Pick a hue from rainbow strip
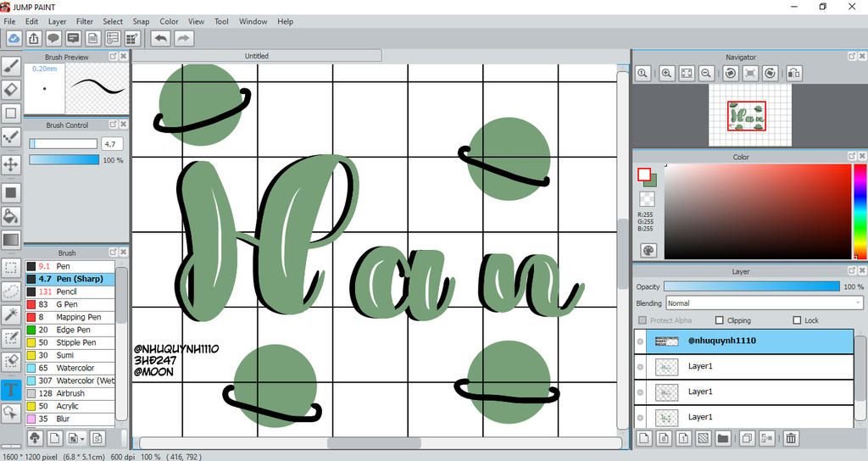The image size is (868, 461). point(860,211)
